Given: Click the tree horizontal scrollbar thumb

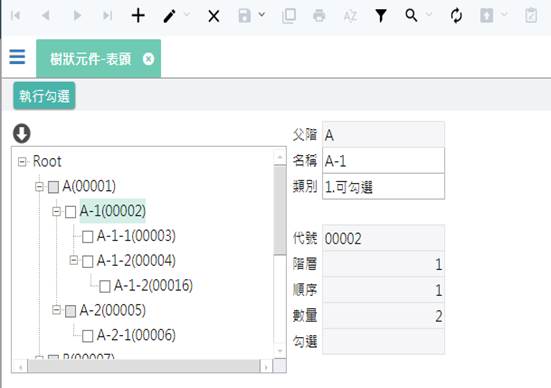Looking at the screenshot, I should [x=143, y=366].
